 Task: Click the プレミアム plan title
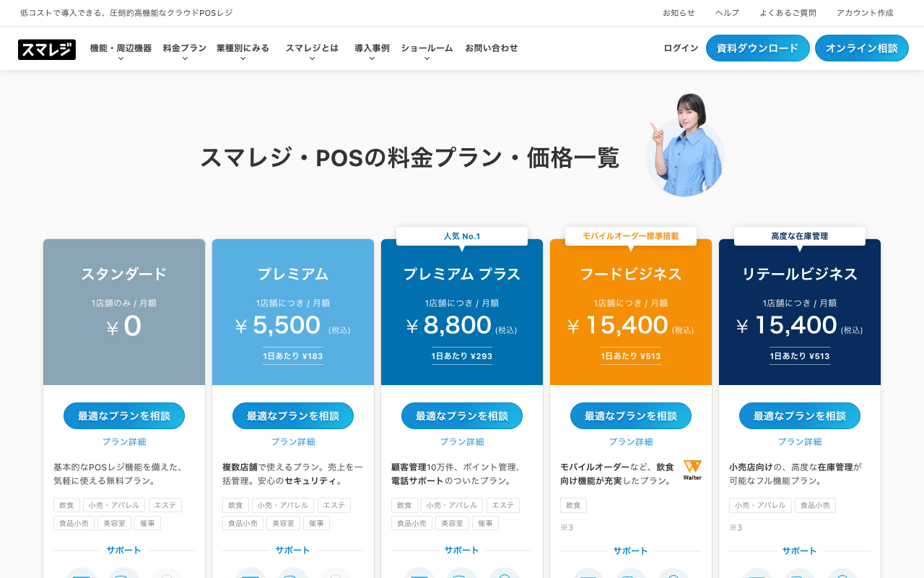(293, 275)
